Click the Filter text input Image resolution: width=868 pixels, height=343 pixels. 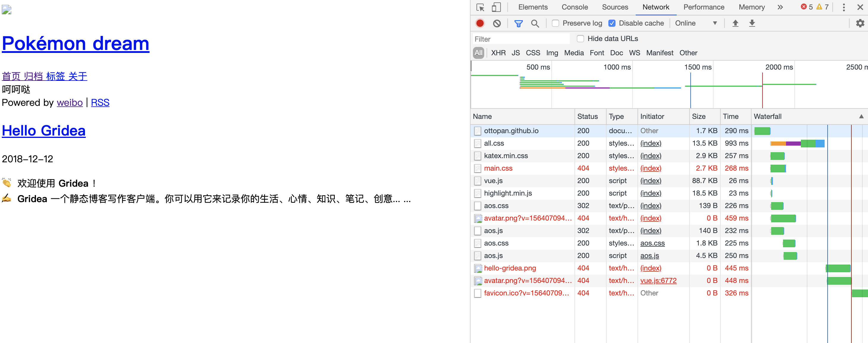click(x=521, y=39)
